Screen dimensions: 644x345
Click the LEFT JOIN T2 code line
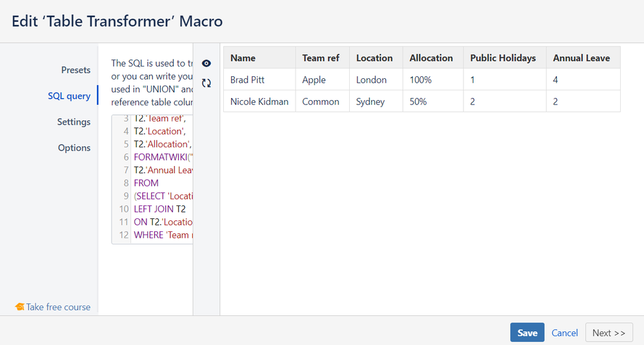[x=159, y=209]
